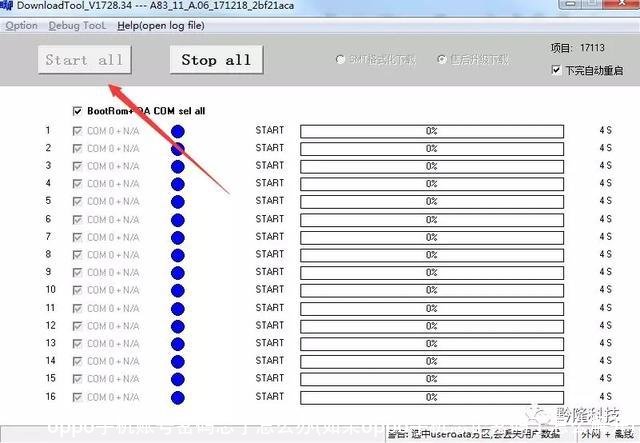Click the blue status circle in row 10
The width and height of the screenshot is (640, 443).
click(x=178, y=291)
